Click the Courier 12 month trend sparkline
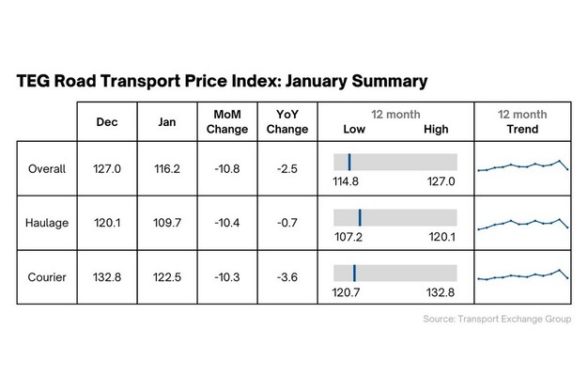588x392 pixels. click(x=522, y=276)
